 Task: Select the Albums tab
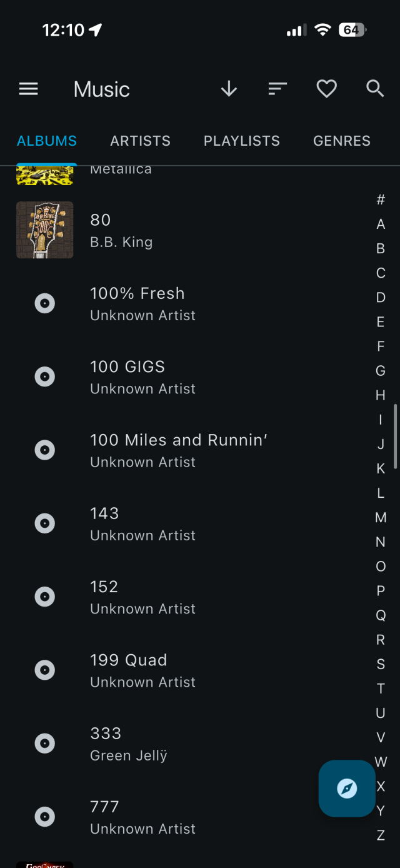(x=47, y=141)
